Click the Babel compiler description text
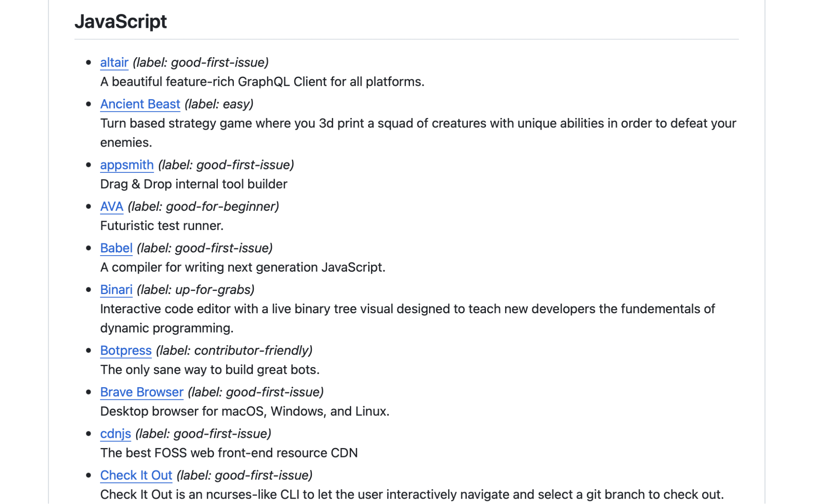The height and width of the screenshot is (504, 817). [243, 267]
